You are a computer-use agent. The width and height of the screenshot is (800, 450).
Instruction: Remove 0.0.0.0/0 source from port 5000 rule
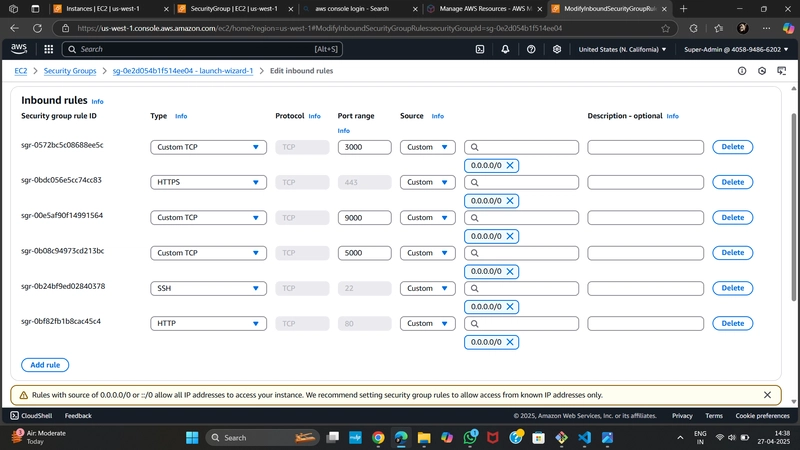pos(510,271)
